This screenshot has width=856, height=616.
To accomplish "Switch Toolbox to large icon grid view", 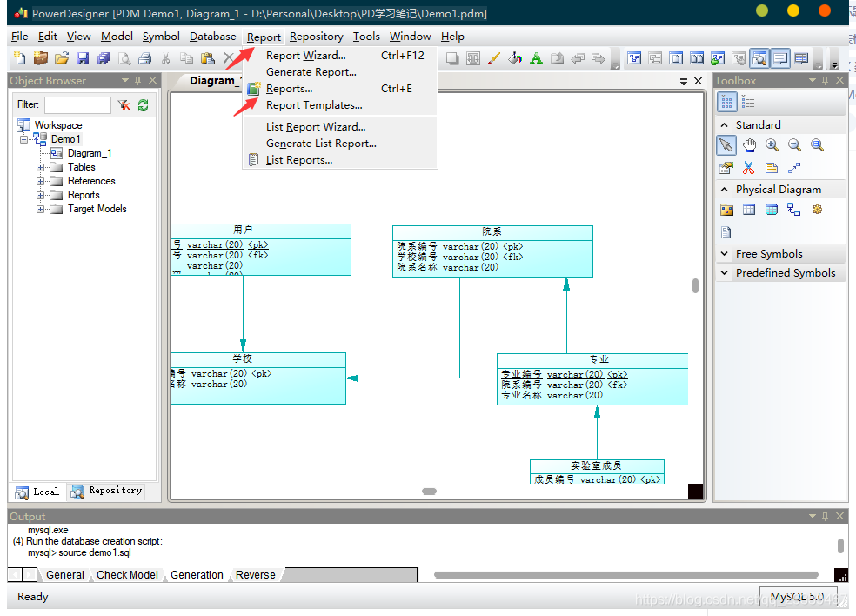I will pyautogui.click(x=726, y=103).
